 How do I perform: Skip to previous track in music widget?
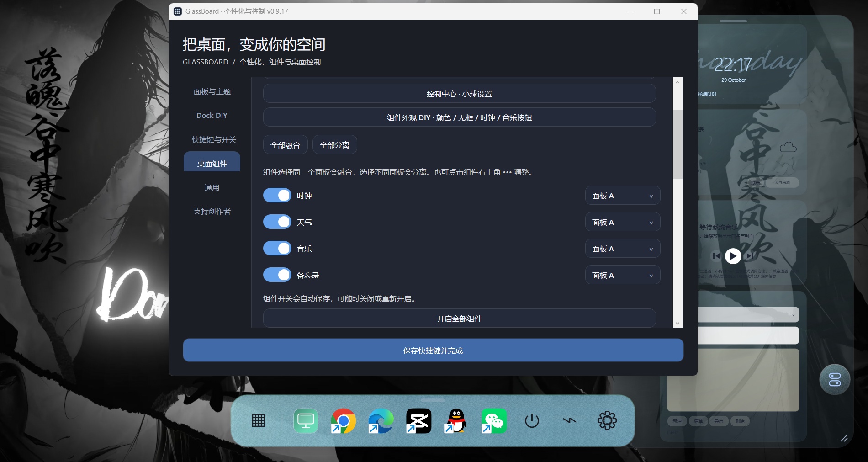[716, 256]
